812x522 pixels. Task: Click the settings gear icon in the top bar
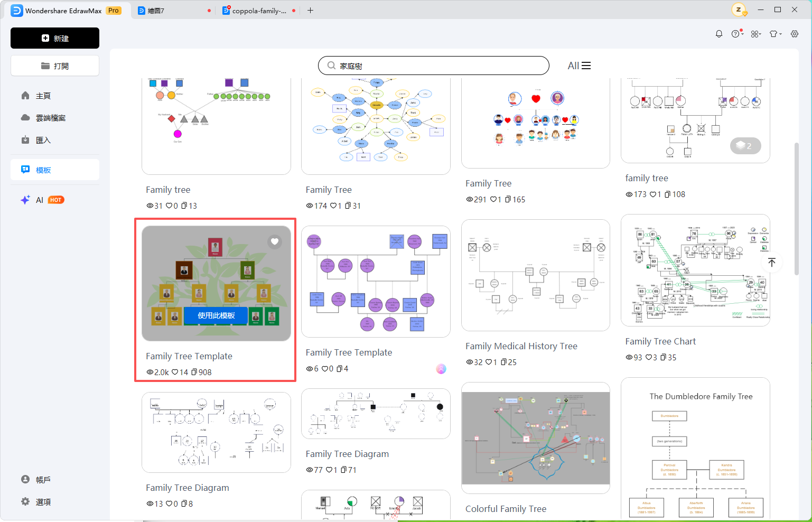[795, 34]
